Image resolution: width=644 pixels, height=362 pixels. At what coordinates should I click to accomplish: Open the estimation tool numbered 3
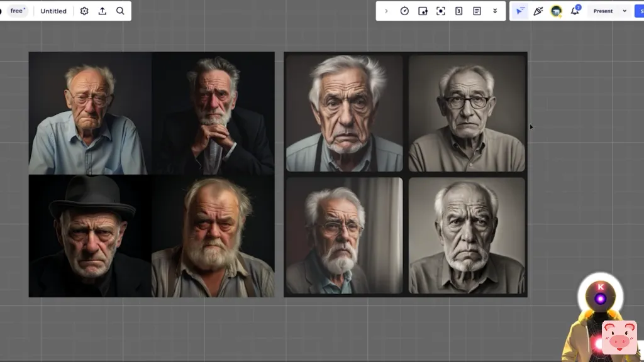pos(459,11)
